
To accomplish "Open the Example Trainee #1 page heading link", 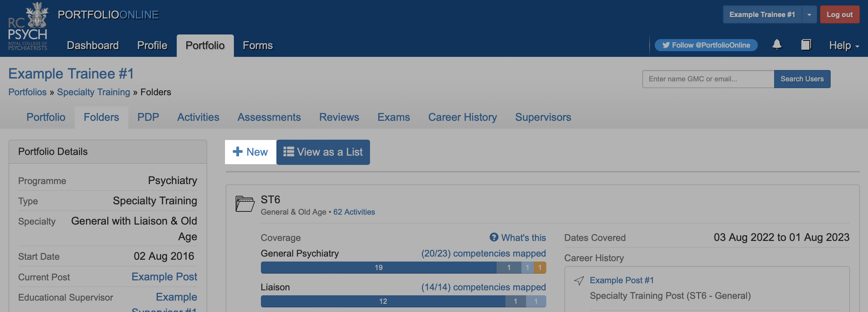I will 71,74.
